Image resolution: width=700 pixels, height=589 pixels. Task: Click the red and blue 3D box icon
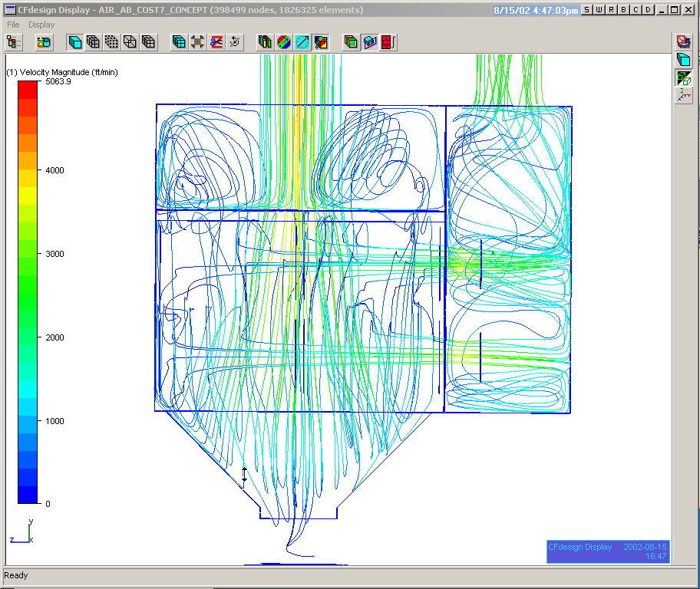pos(370,42)
